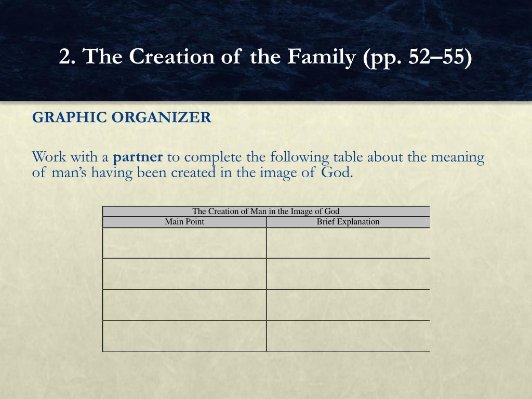Screen dimensions: 532x399
Task: Click the fourth empty Brief Explanation cell
Action: click(x=348, y=336)
